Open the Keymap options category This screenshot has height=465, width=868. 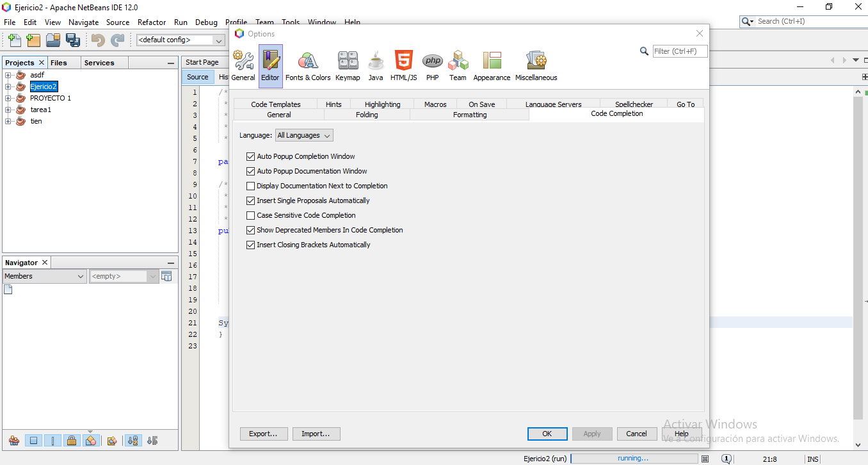pyautogui.click(x=348, y=66)
